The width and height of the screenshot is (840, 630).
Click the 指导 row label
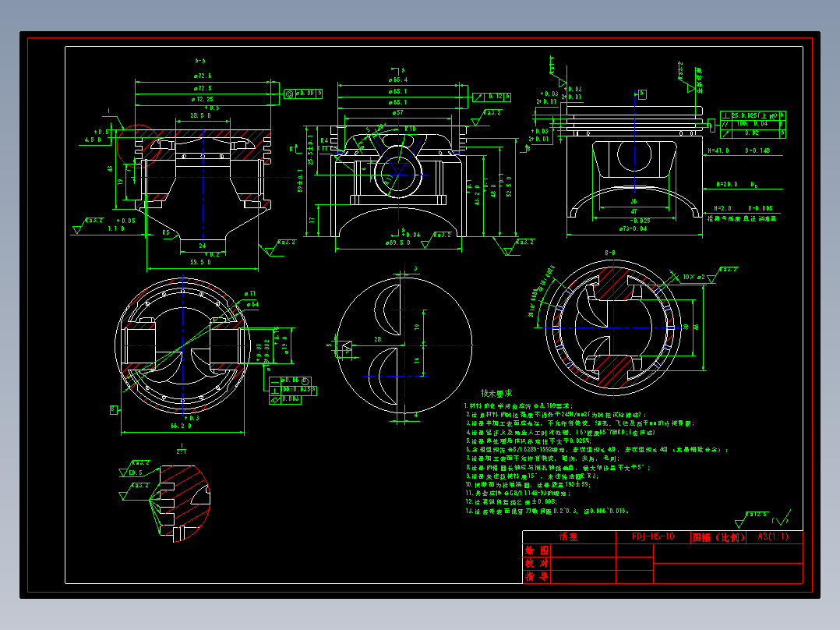pyautogui.click(x=536, y=576)
